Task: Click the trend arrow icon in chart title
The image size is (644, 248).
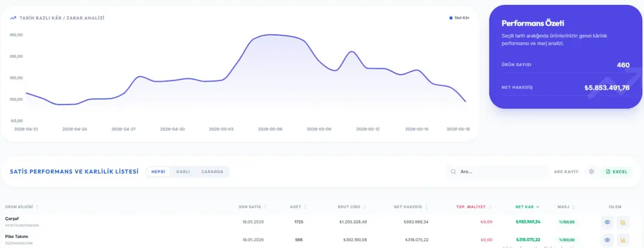Action: point(13,18)
